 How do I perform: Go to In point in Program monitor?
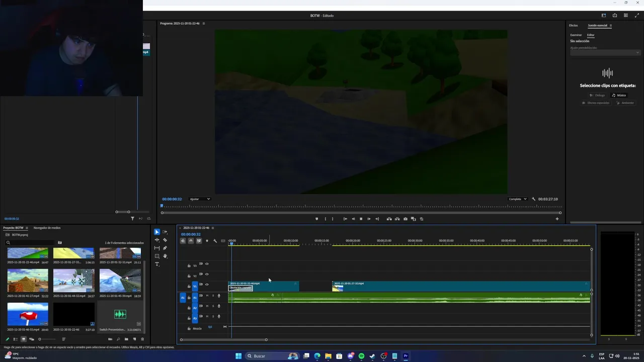click(345, 219)
